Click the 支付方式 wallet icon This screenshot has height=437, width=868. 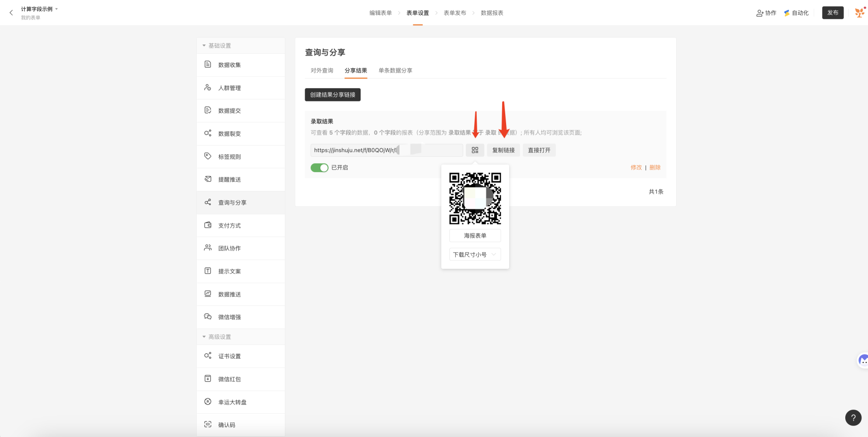click(208, 225)
